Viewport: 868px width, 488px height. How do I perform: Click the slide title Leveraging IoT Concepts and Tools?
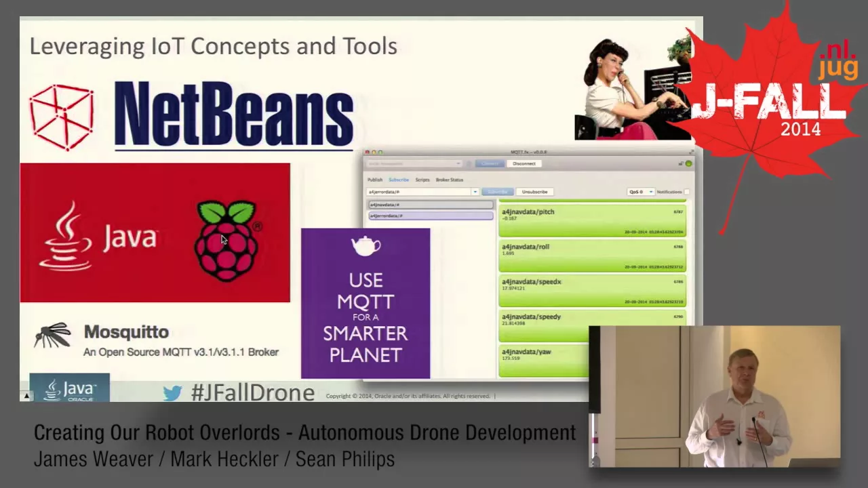[x=213, y=46]
